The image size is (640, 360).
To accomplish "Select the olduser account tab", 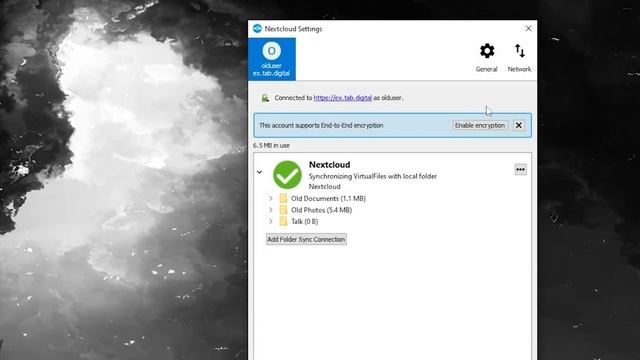I will click(x=272, y=59).
